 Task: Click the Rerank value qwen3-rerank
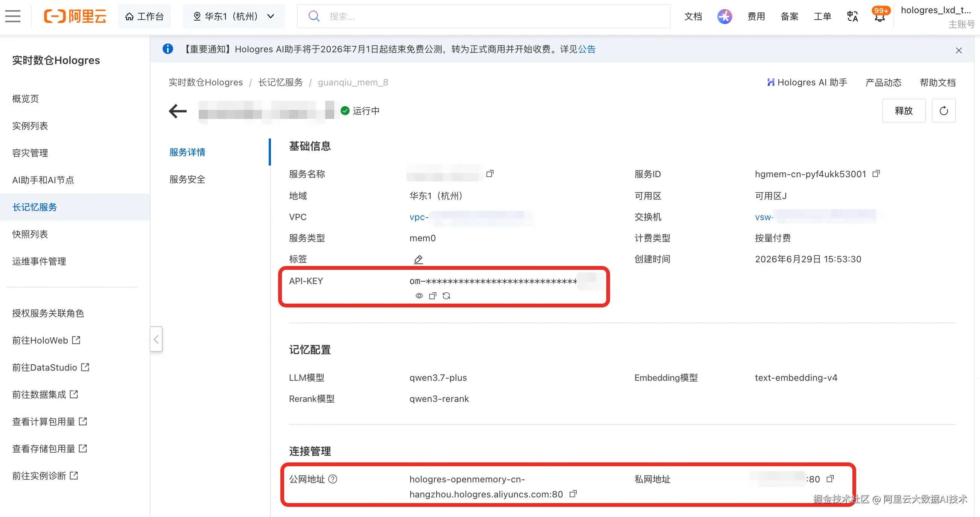coord(439,398)
